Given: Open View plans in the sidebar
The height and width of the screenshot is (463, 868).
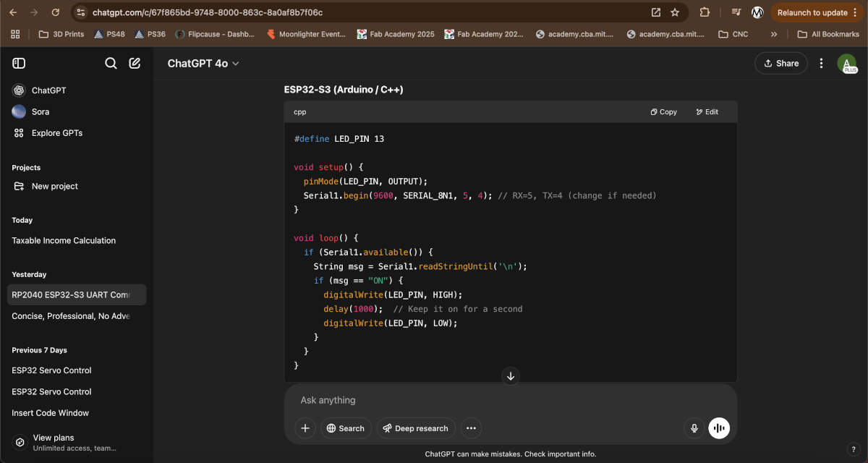Looking at the screenshot, I should (x=76, y=442).
